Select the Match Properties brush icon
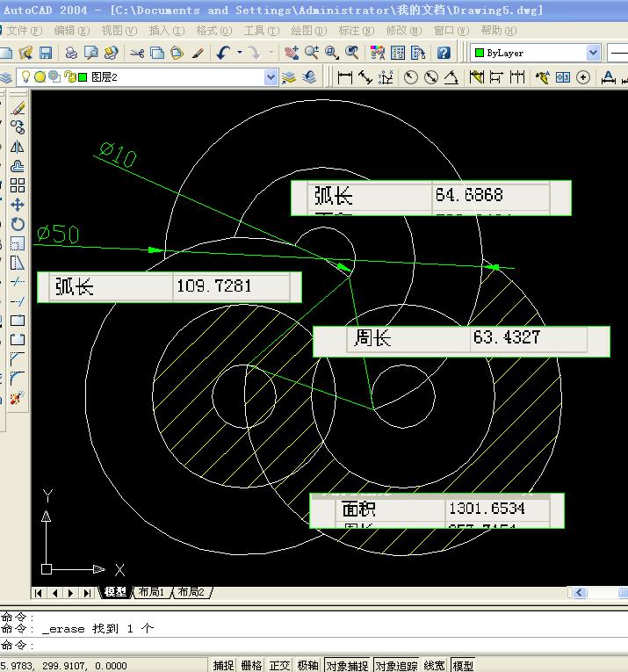Screen dimensions: 628x672 click(x=197, y=53)
